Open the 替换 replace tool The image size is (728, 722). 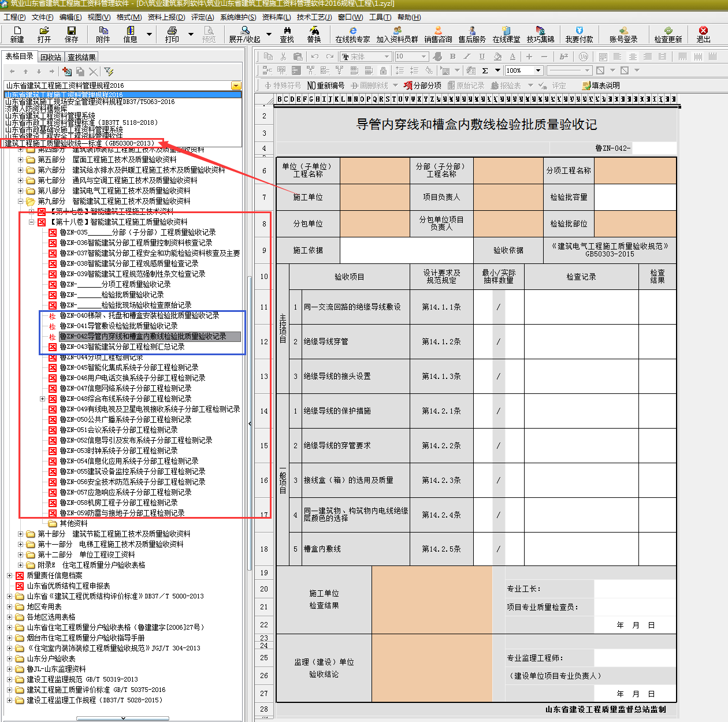[x=314, y=35]
